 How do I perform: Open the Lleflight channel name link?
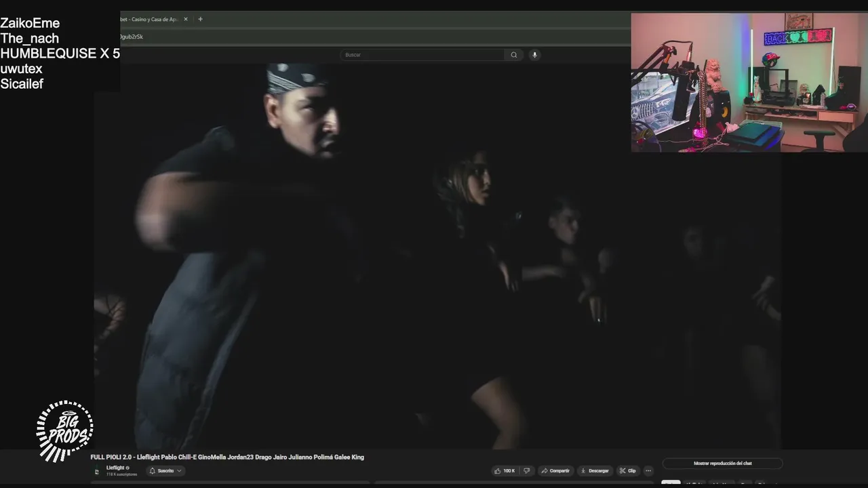tap(115, 468)
